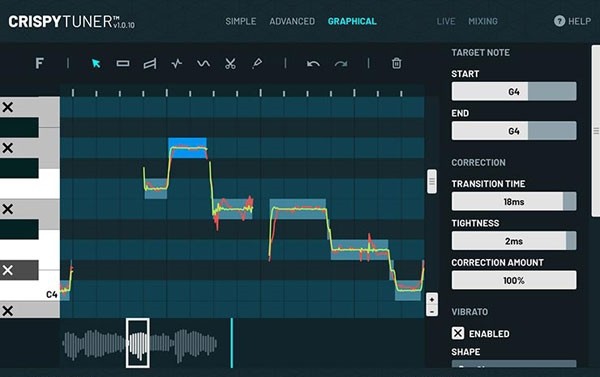Select the pitch spike tool

tap(176, 63)
